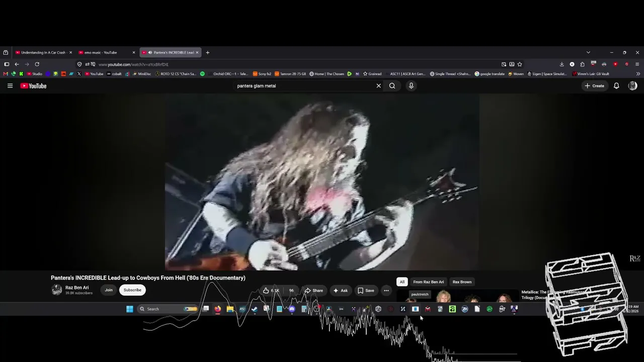Image resolution: width=644 pixels, height=362 pixels.
Task: Click the Ask button
Action: [341, 291]
